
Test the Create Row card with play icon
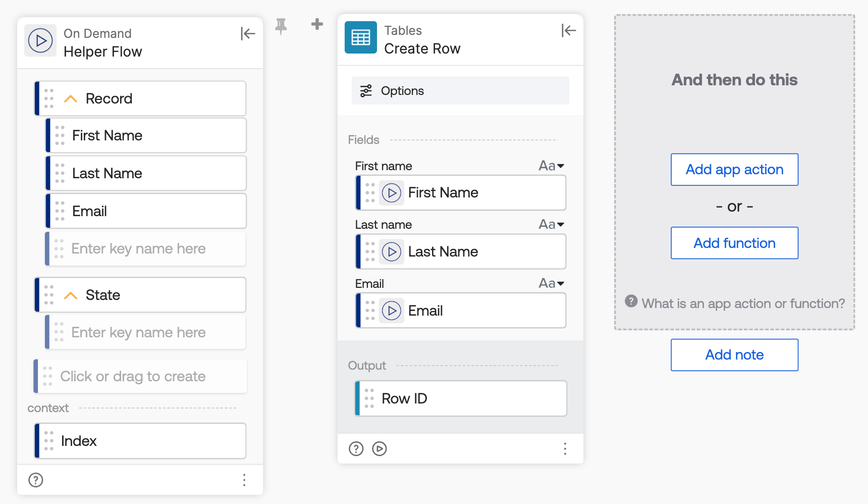(x=379, y=448)
